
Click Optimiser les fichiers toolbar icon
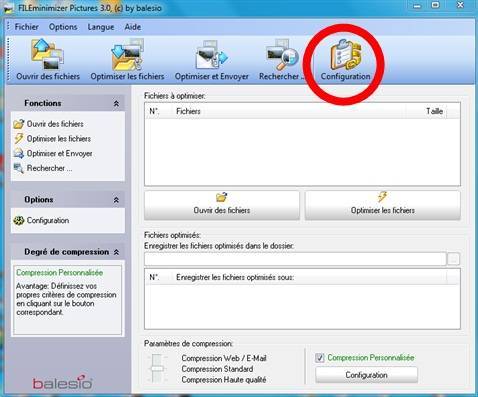pos(127,60)
